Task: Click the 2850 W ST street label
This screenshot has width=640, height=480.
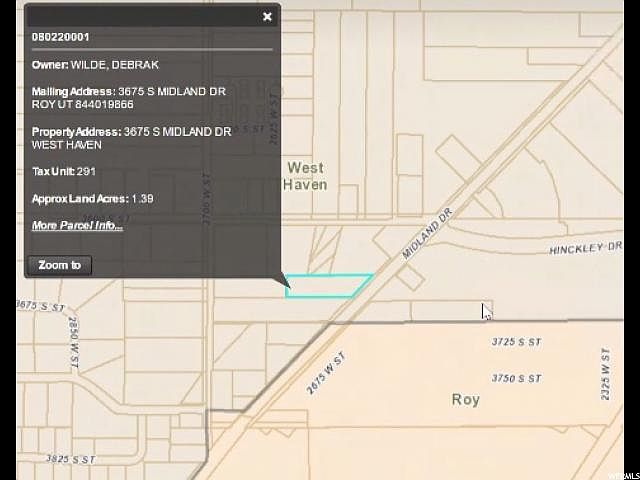Action: click(x=74, y=343)
